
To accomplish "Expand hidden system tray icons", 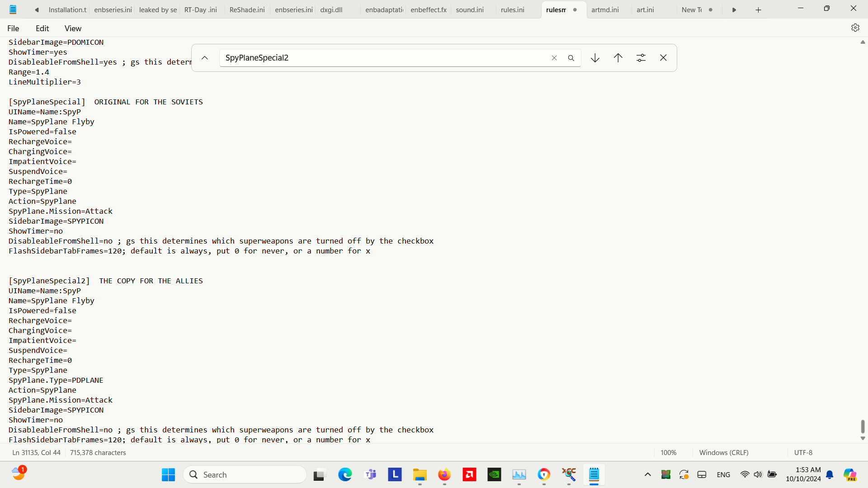I will (x=647, y=474).
